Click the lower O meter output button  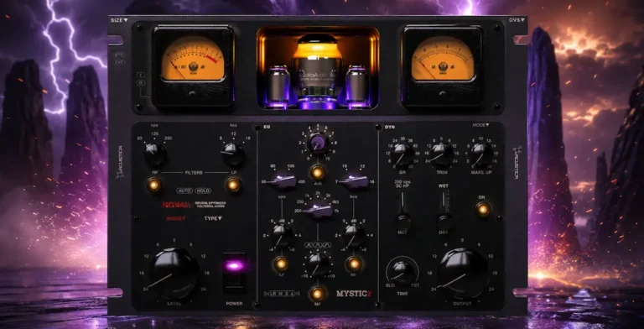tap(140, 82)
